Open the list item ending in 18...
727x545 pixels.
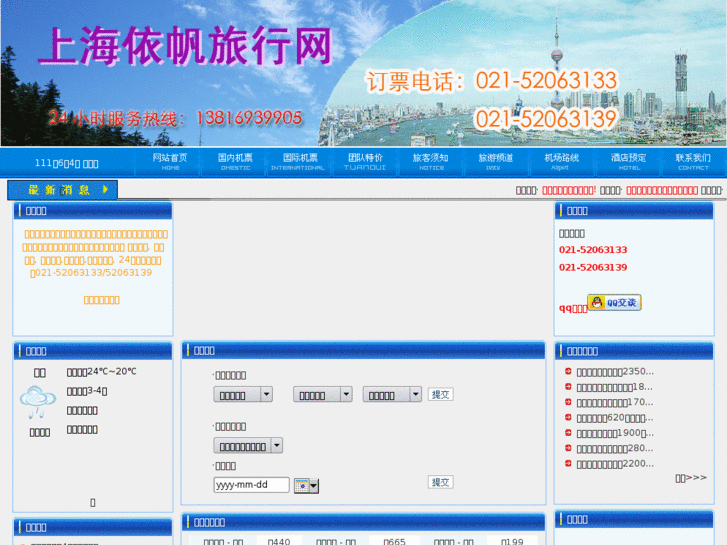point(614,387)
